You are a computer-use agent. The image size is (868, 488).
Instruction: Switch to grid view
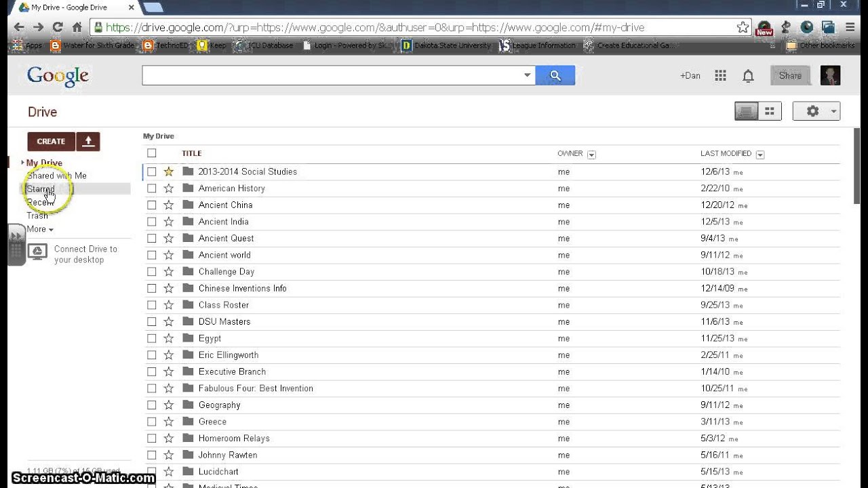[x=770, y=111]
